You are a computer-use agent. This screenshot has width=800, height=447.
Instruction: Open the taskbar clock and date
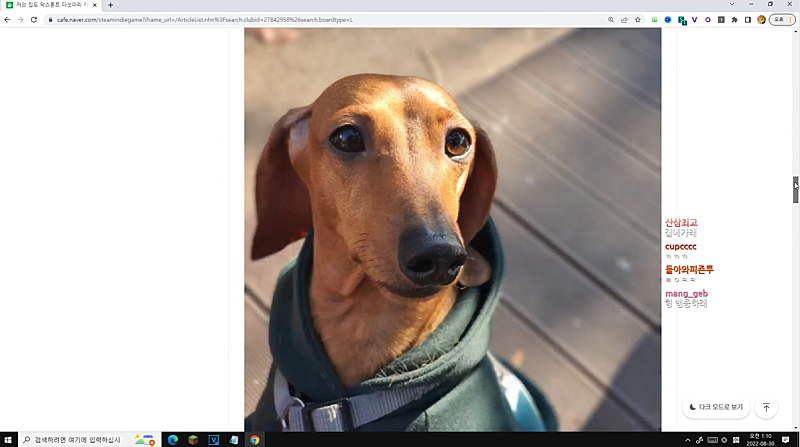pos(760,440)
